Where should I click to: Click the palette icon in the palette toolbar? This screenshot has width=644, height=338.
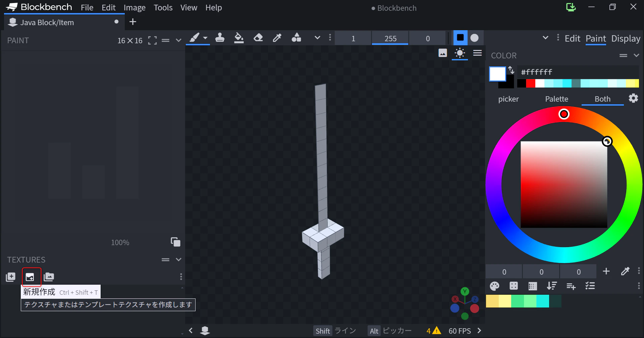(494, 286)
